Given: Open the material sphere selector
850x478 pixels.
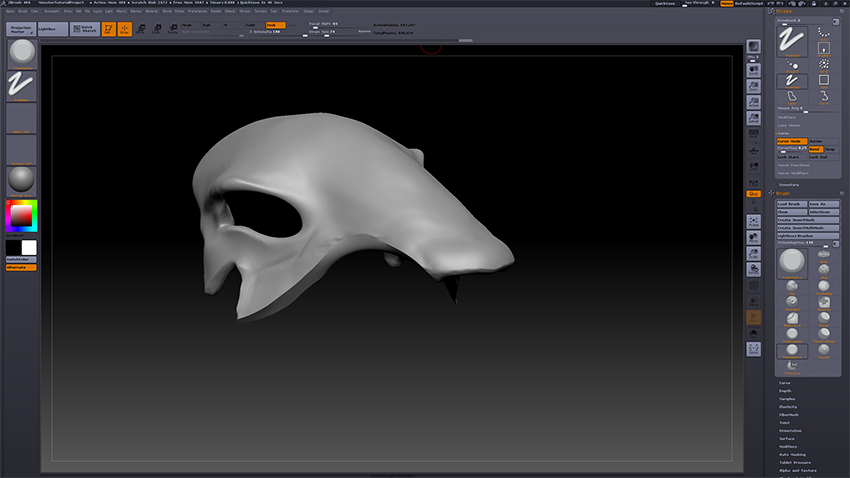Looking at the screenshot, I should 21,180.
